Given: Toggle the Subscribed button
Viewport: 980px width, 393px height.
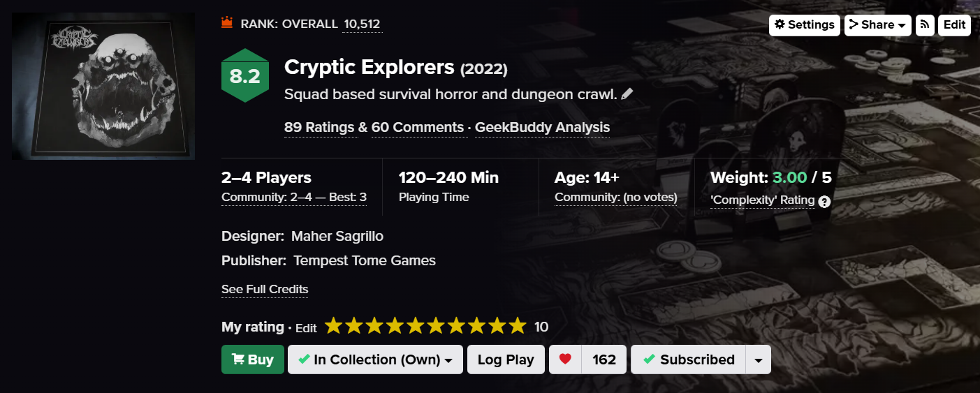Looking at the screenshot, I should coord(688,359).
